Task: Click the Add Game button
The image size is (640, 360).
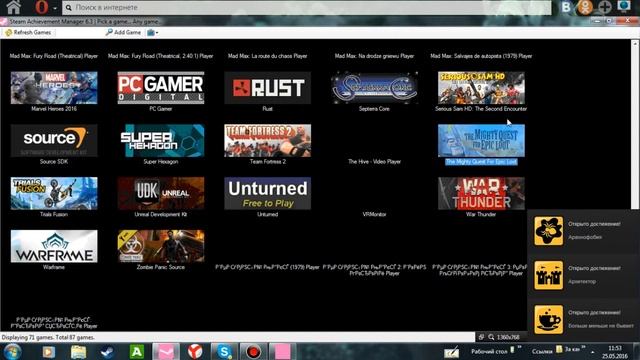Action: point(123,32)
